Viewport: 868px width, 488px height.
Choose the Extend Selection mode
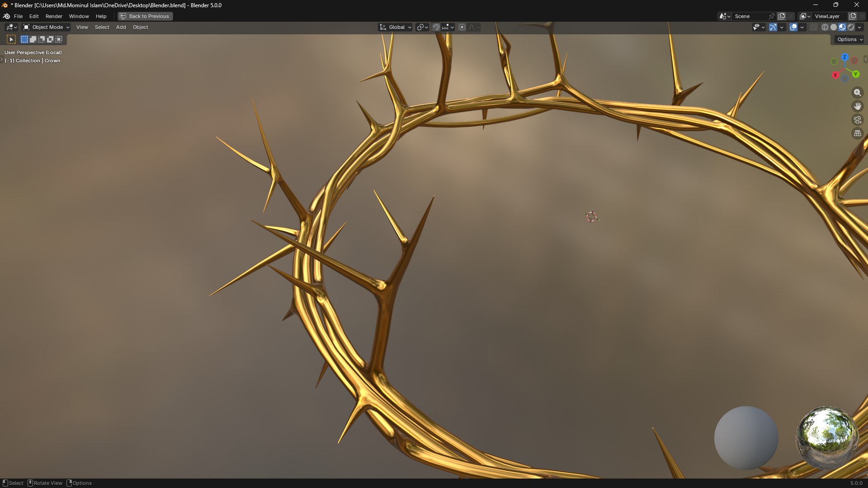pos(33,39)
